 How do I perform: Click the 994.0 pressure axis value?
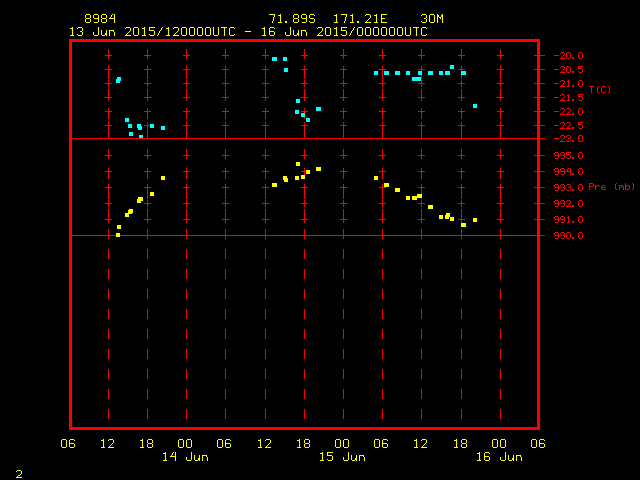coord(569,171)
